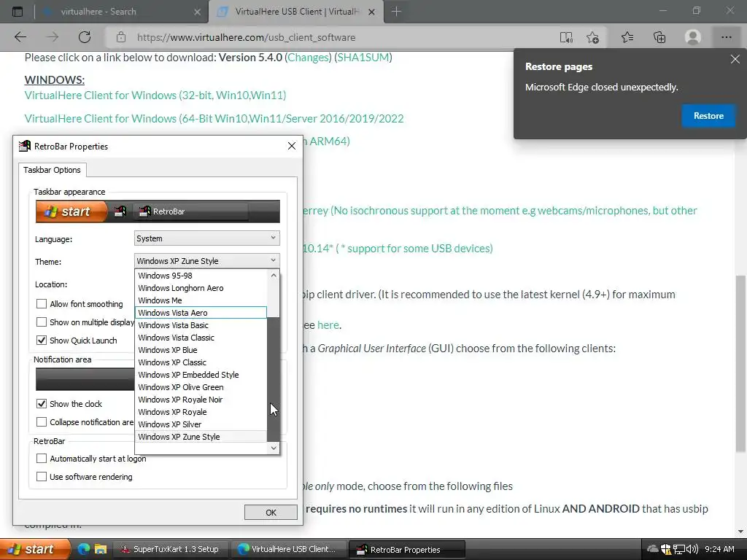Click the security shield tray icon
This screenshot has height=560, width=747.
[666, 550]
